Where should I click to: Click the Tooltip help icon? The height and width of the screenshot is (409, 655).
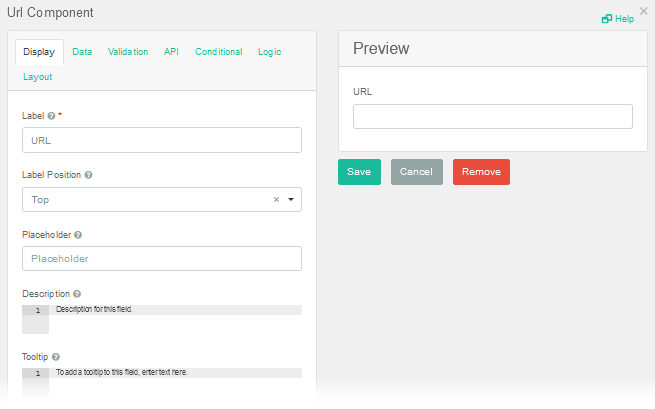56,357
